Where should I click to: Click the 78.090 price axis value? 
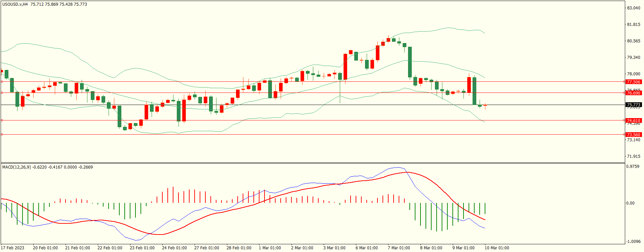click(x=634, y=74)
